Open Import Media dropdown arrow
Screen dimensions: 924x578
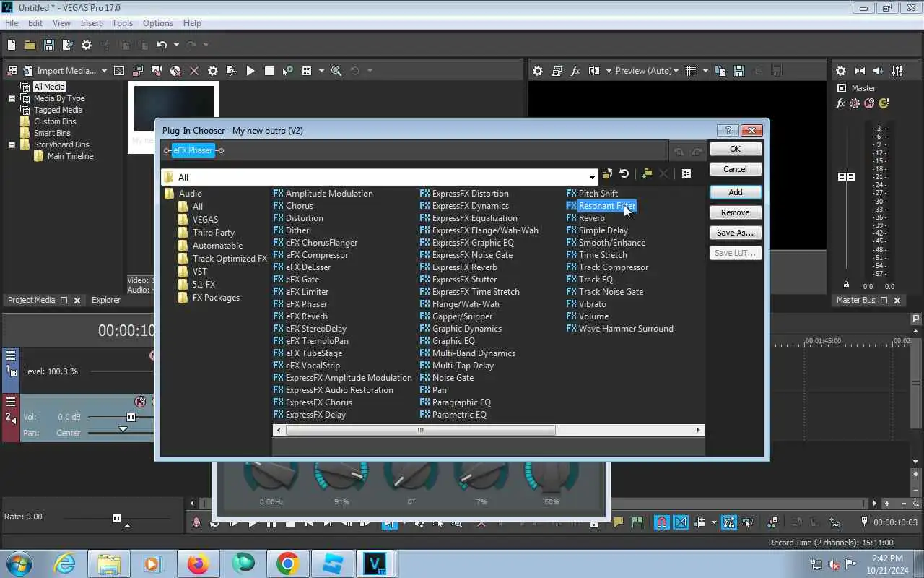[x=104, y=71]
